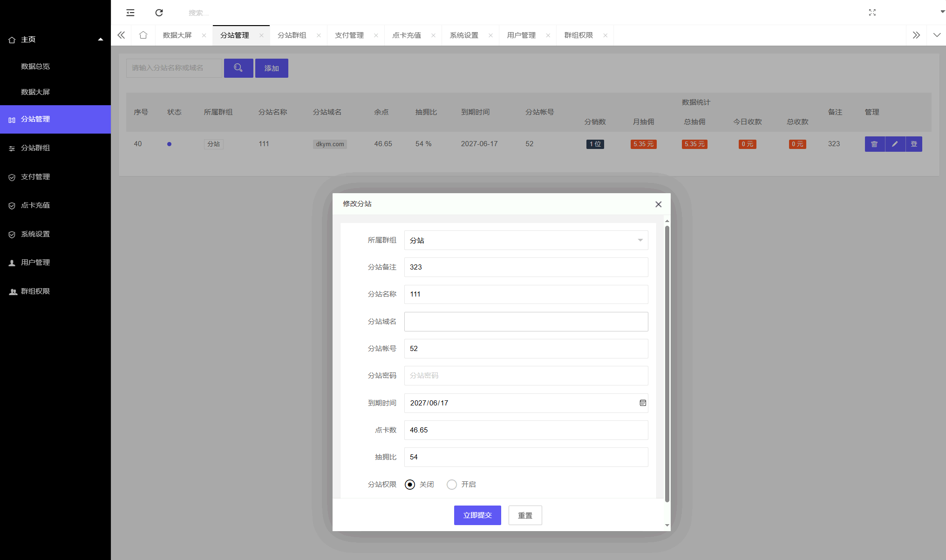Switch to the 支付管理 tab
Image resolution: width=946 pixels, height=560 pixels.
pyautogui.click(x=350, y=35)
